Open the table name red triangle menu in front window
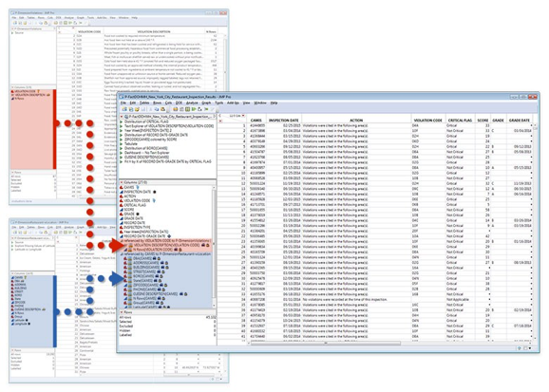The height and width of the screenshot is (392, 549). 122,117
